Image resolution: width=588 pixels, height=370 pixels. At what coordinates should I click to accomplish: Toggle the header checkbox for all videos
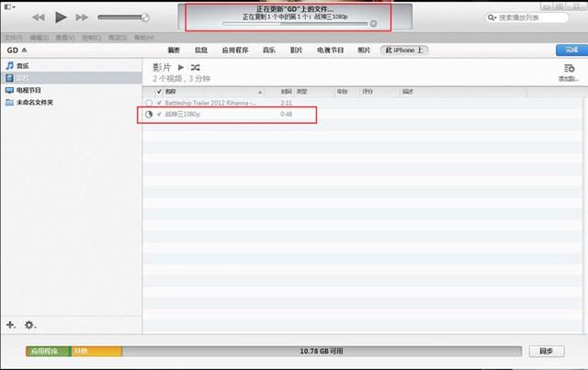(159, 92)
